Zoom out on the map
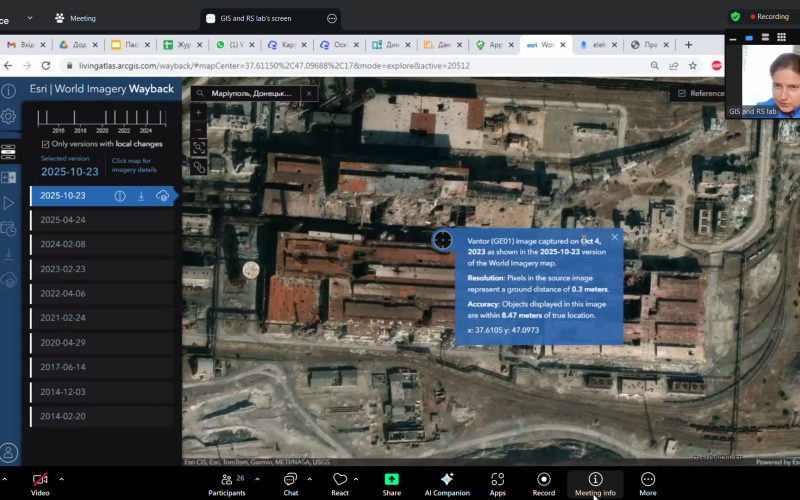Viewport: 800px width, 500px height. click(199, 130)
